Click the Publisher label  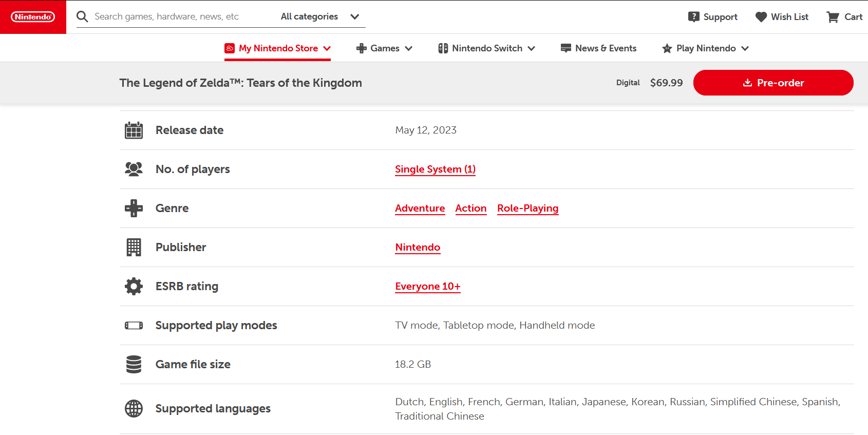181,247
